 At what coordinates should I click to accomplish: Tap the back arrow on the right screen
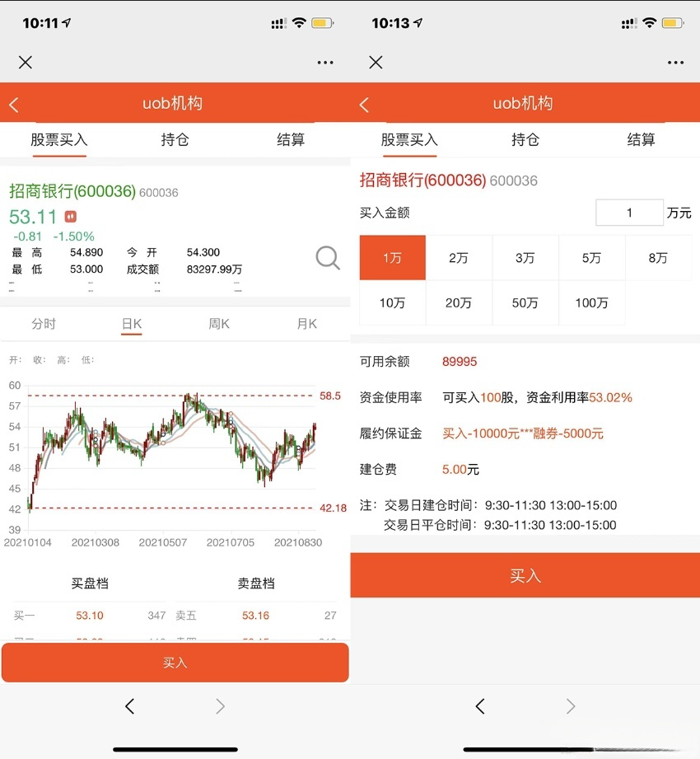[363, 104]
